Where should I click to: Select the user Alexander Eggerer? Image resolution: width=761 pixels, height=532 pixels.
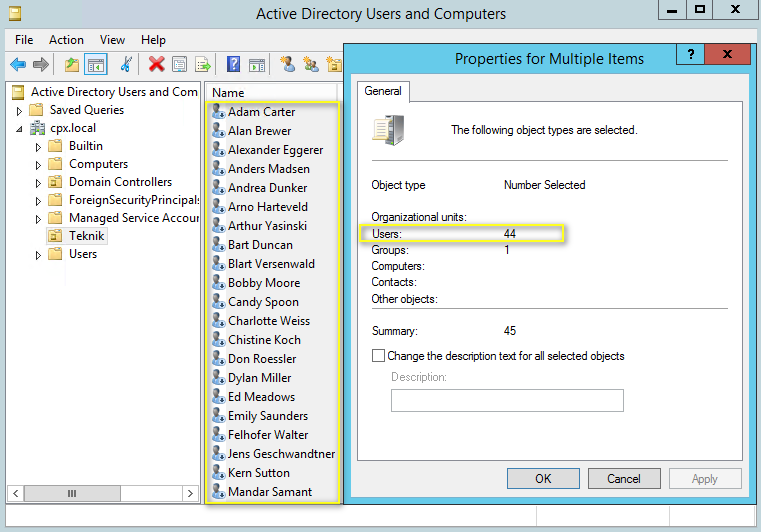275,150
